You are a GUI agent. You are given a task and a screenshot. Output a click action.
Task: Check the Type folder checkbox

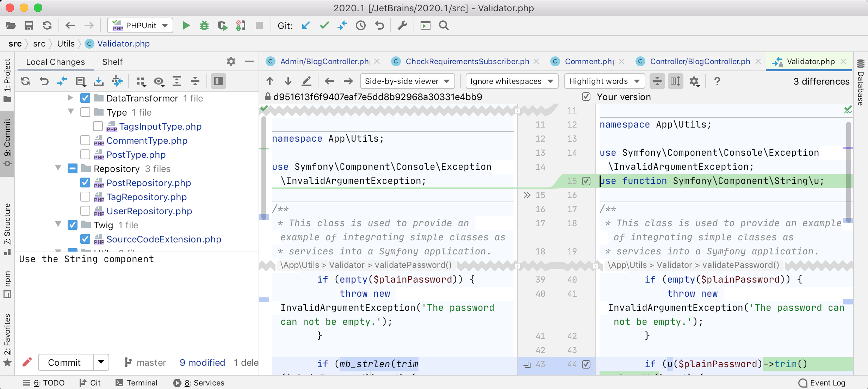85,112
